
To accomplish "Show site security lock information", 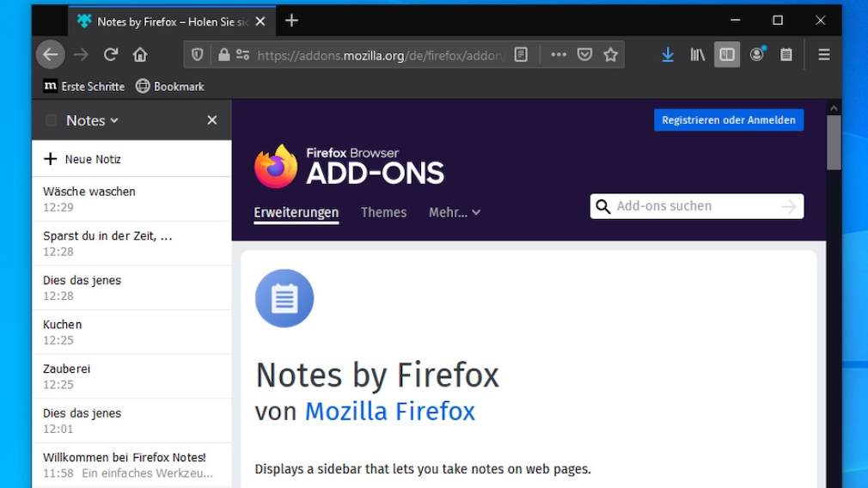I will (x=223, y=54).
